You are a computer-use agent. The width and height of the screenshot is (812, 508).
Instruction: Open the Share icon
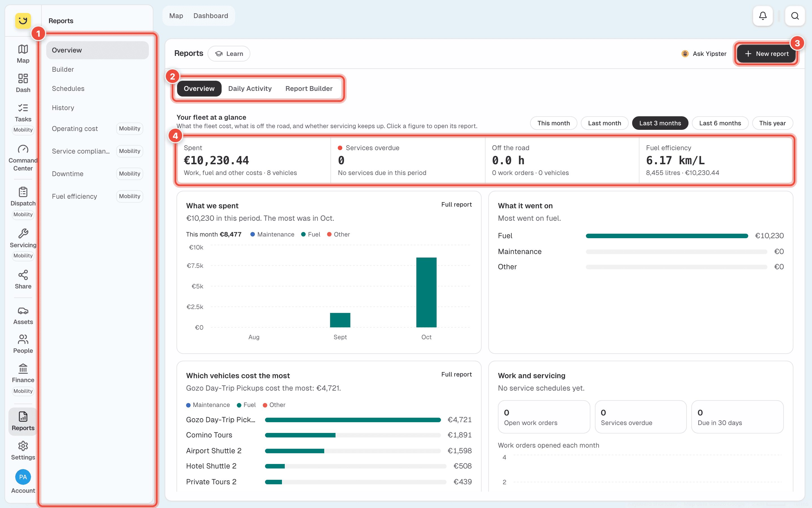pyautogui.click(x=23, y=275)
